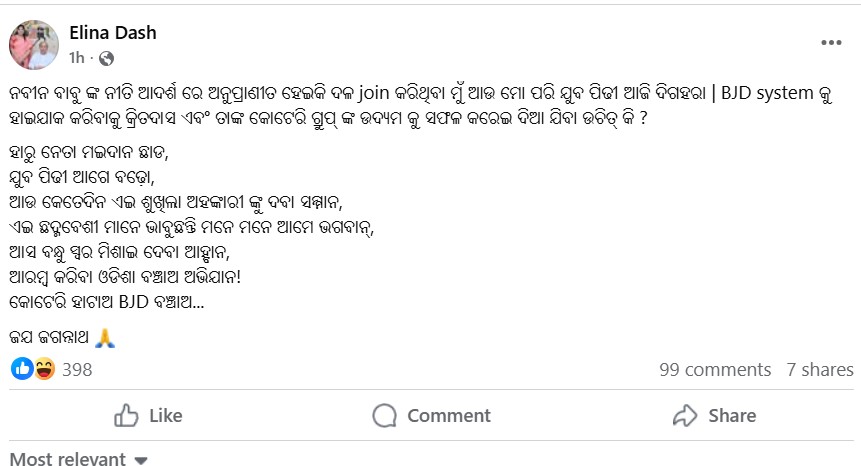
Task: Click the folded hands emoji in post
Action: pyautogui.click(x=106, y=339)
